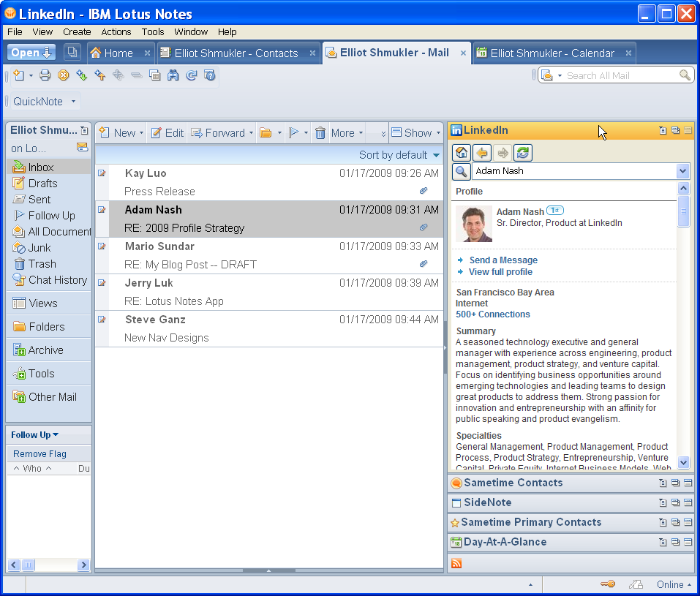This screenshot has width=700, height=596.
Task: Click the Send a Message link
Action: tap(503, 260)
